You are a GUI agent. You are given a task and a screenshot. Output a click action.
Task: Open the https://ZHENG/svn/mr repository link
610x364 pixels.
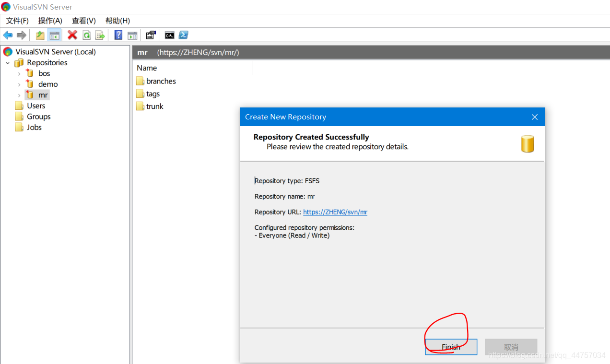tap(335, 212)
